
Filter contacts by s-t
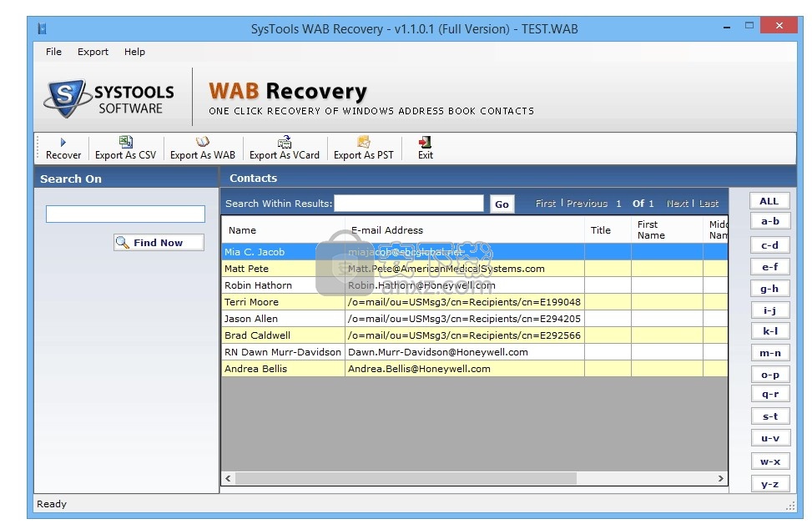(x=770, y=416)
